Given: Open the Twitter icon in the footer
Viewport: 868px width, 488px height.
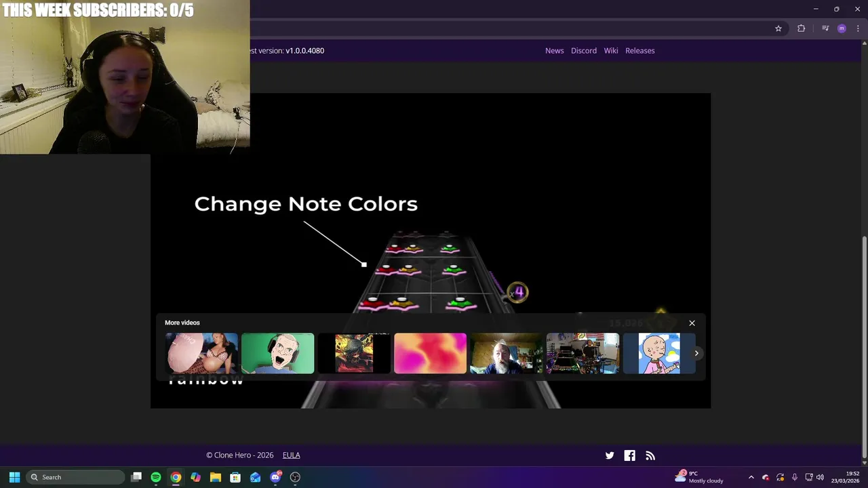Looking at the screenshot, I should [x=610, y=455].
